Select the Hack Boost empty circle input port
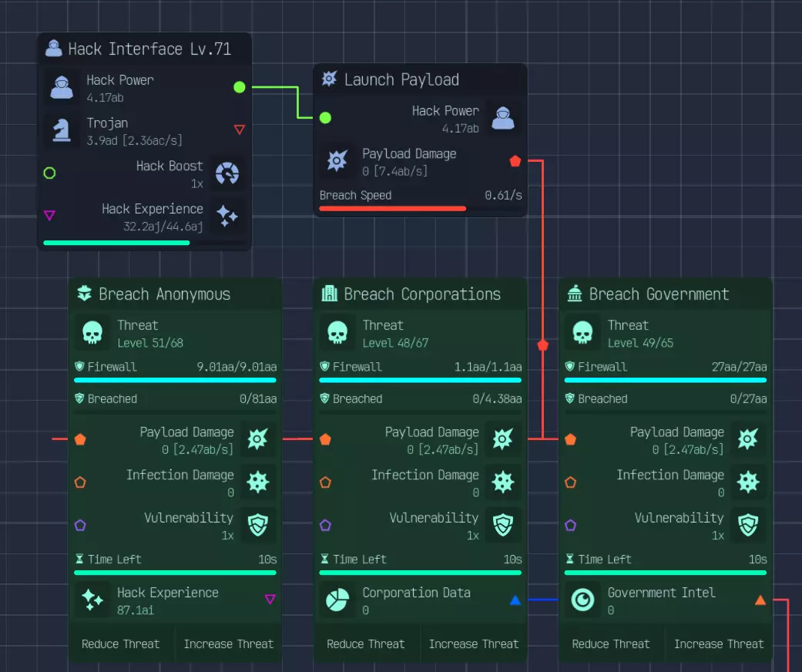802x672 pixels. (x=49, y=173)
